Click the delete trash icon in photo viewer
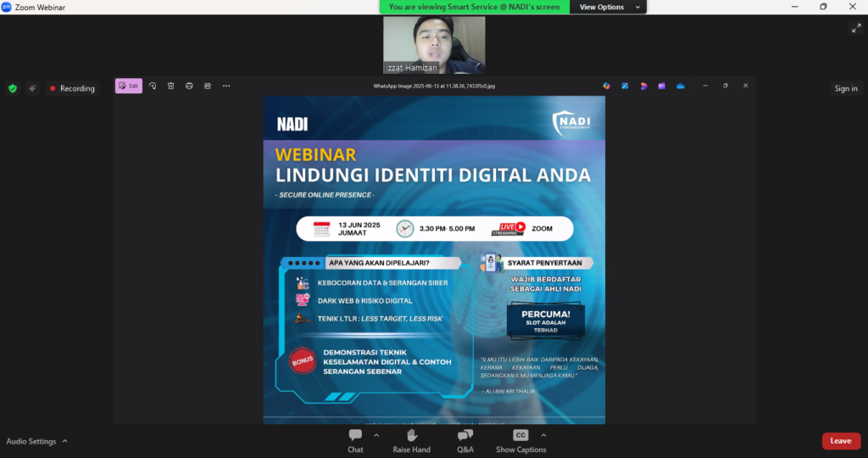The height and width of the screenshot is (458, 868). click(x=171, y=86)
